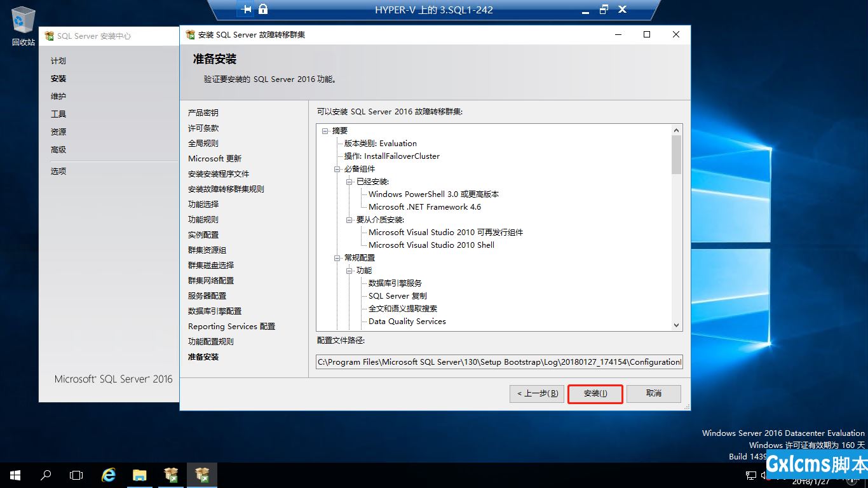Image resolution: width=868 pixels, height=488 pixels.
Task: Collapse the 已经安装 node
Action: point(349,182)
